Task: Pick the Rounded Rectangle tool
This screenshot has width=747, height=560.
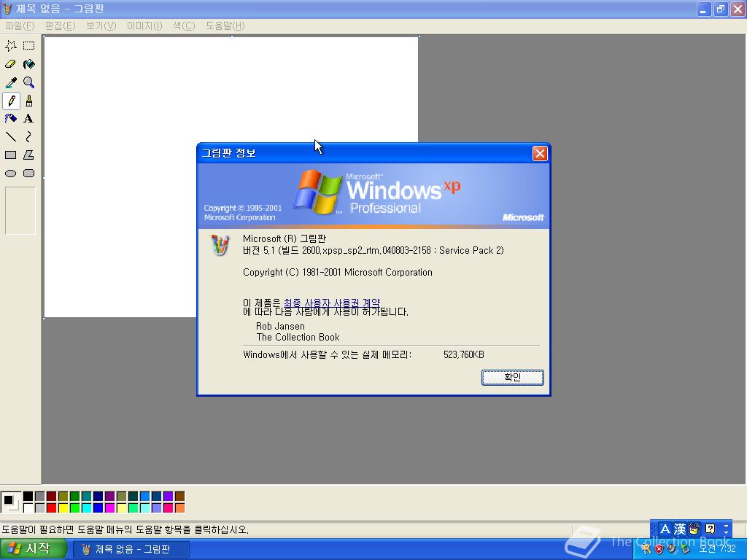Action: tap(29, 174)
